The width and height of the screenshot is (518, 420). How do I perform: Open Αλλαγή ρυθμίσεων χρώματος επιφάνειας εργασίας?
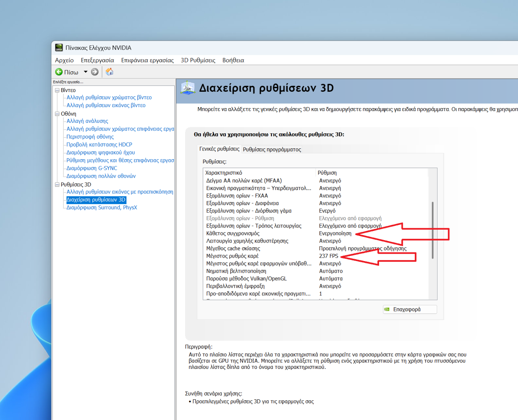pyautogui.click(x=120, y=129)
